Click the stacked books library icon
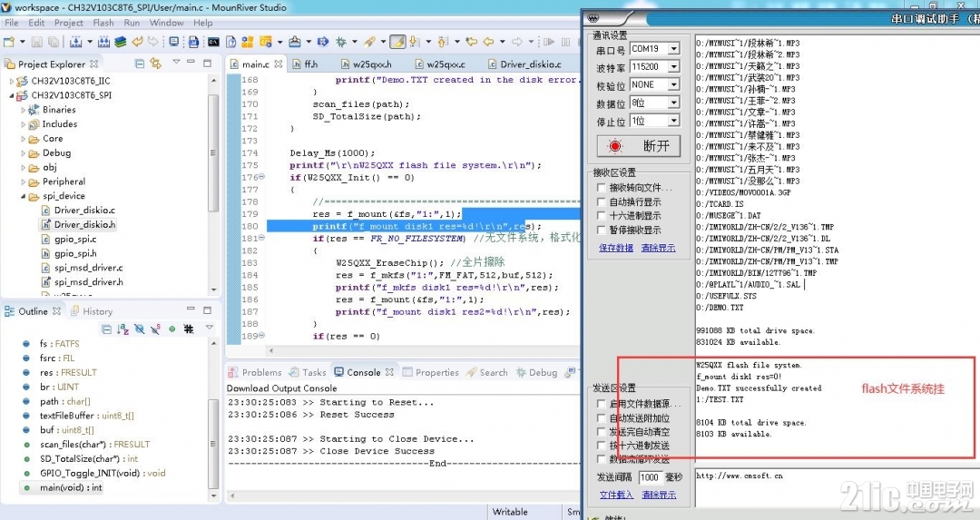The image size is (980, 520). (120, 42)
